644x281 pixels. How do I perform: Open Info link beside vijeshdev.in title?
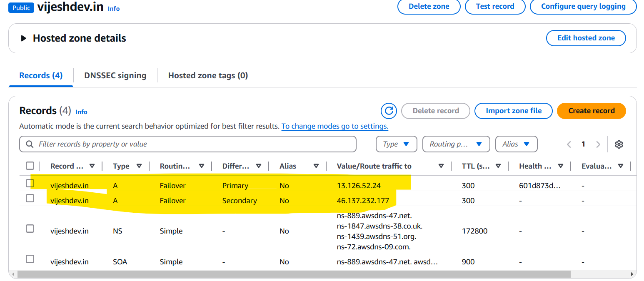click(x=114, y=8)
